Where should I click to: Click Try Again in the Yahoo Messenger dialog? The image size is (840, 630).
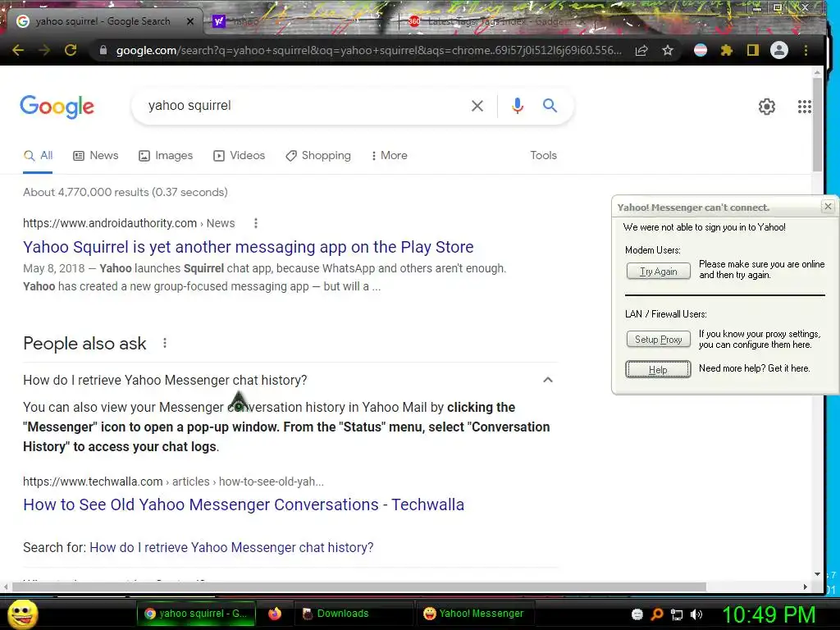coord(659,272)
